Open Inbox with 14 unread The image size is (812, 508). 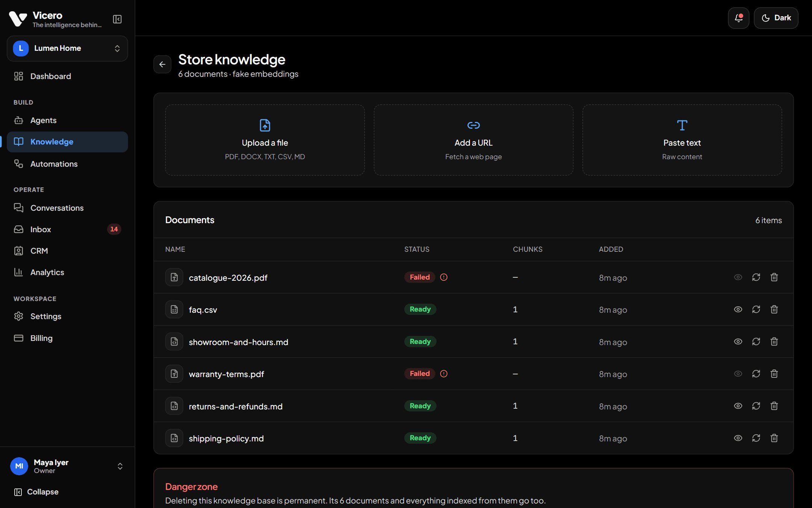[x=67, y=230]
